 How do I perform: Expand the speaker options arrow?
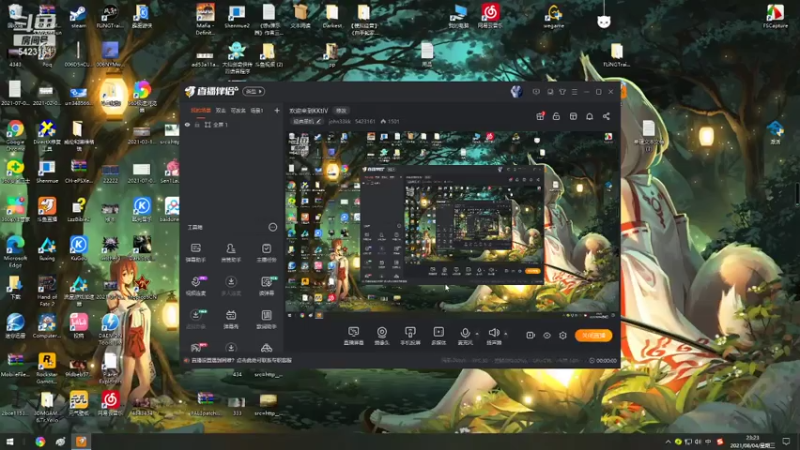pyautogui.click(x=506, y=334)
